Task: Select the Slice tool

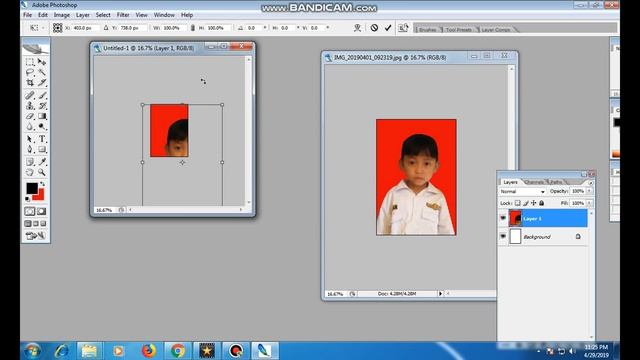Action: click(42, 82)
